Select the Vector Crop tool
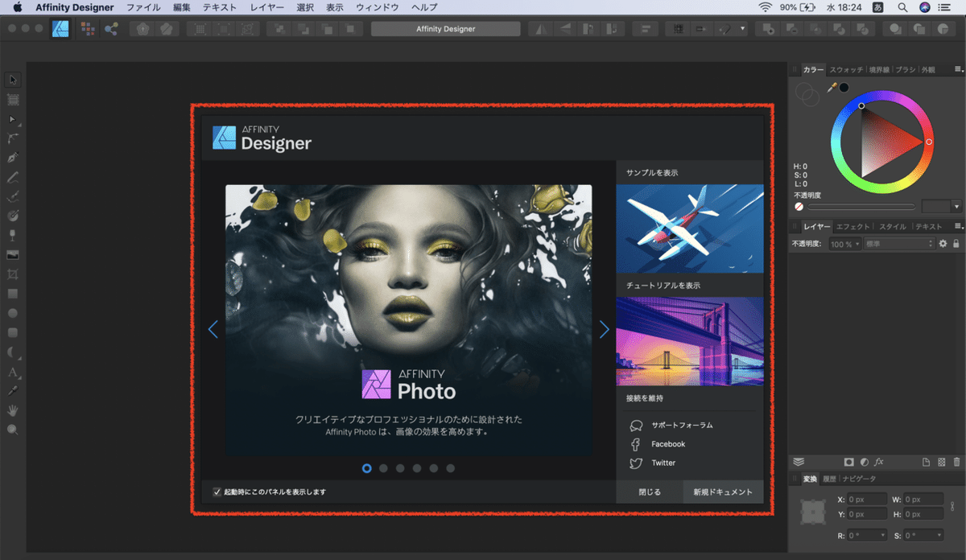 13,274
